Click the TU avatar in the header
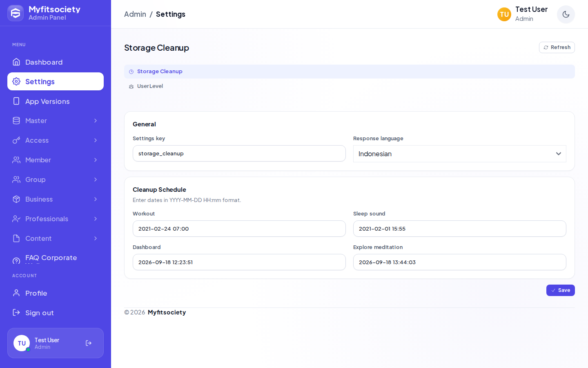This screenshot has width=588, height=368. tap(504, 14)
